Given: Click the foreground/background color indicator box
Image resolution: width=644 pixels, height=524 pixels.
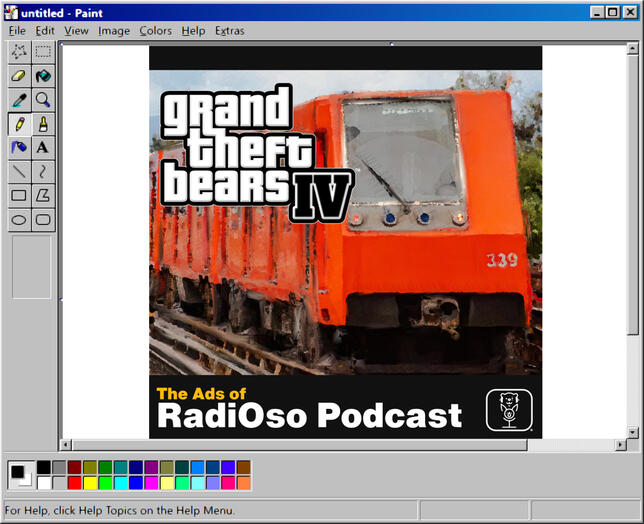Looking at the screenshot, I should (x=21, y=475).
